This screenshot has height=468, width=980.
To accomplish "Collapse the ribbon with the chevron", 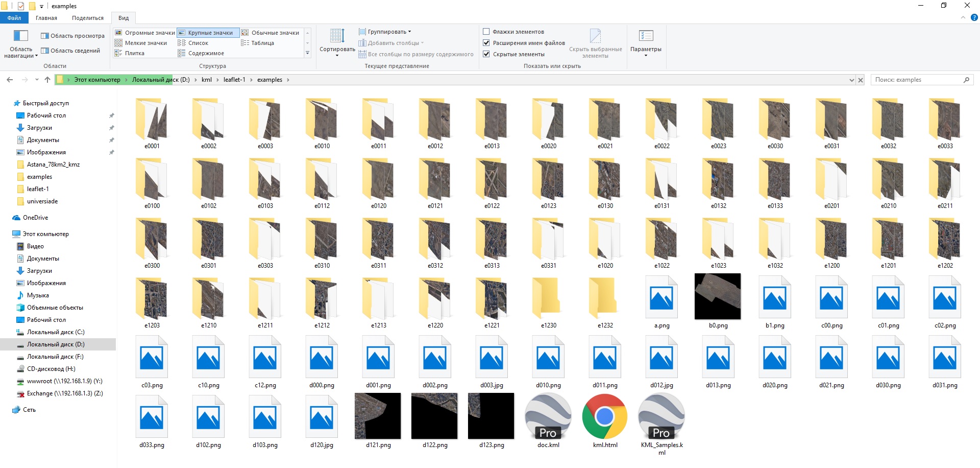I will [x=963, y=17].
